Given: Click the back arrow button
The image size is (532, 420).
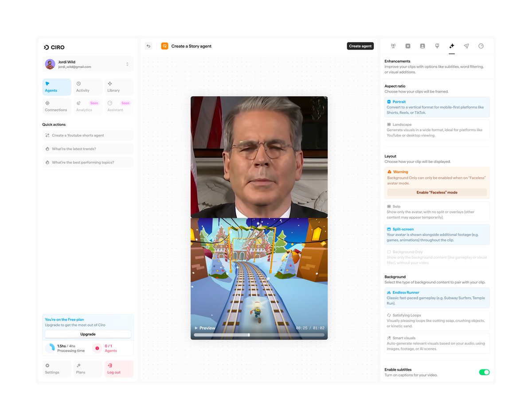Looking at the screenshot, I should tap(149, 46).
